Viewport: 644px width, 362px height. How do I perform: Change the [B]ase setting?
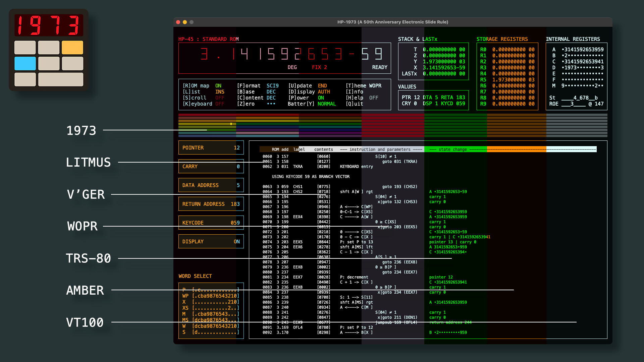click(x=256, y=92)
